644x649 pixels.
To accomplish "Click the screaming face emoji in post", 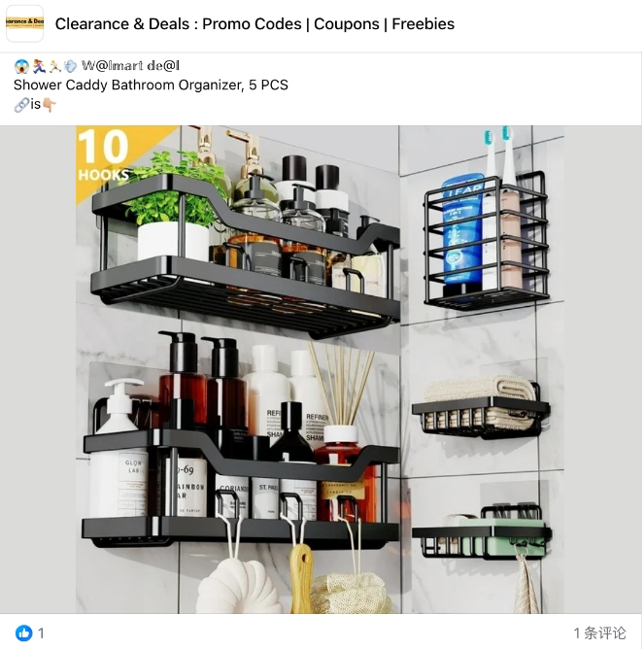I will point(21,66).
